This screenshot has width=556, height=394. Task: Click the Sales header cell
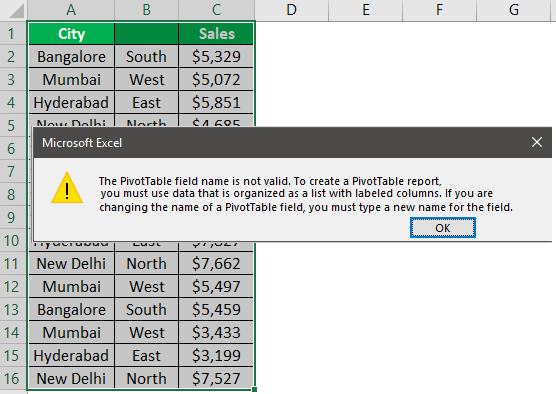(216, 34)
